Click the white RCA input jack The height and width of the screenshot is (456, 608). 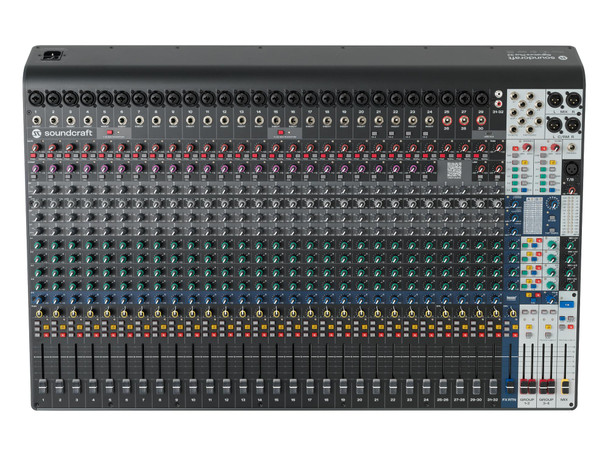498,94
